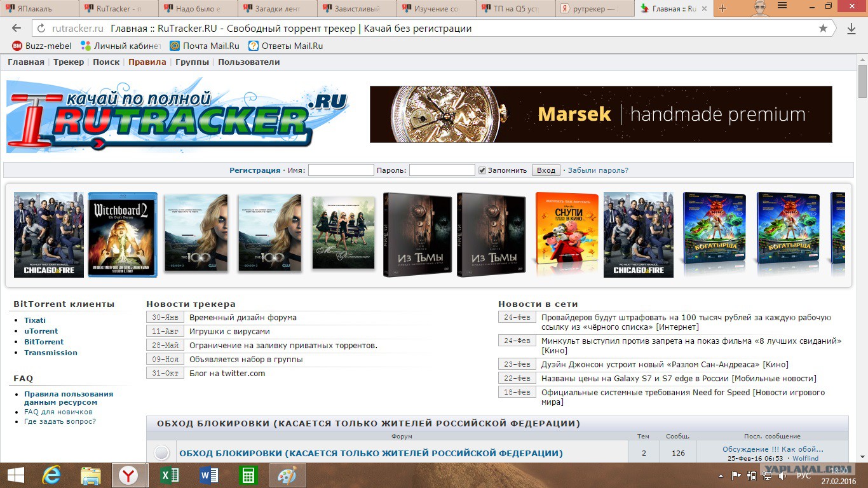Switch to the рутрекер search tab
The height and width of the screenshot is (488, 868).
595,9
